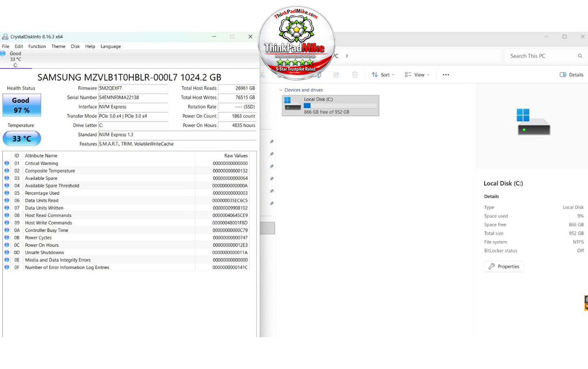Click the blue status dot for Composite Temperature

click(7, 171)
